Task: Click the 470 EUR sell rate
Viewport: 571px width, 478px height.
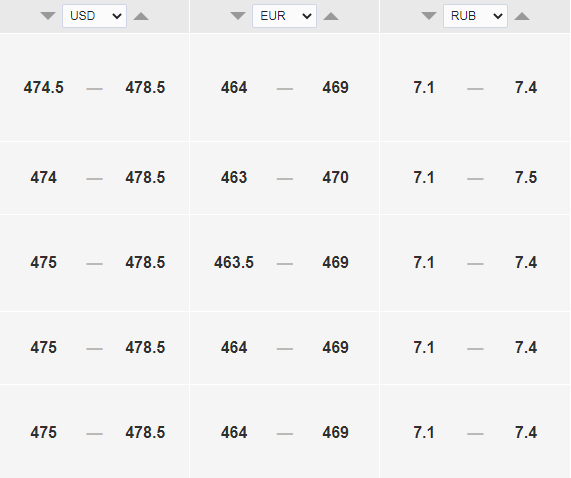Action: point(335,178)
